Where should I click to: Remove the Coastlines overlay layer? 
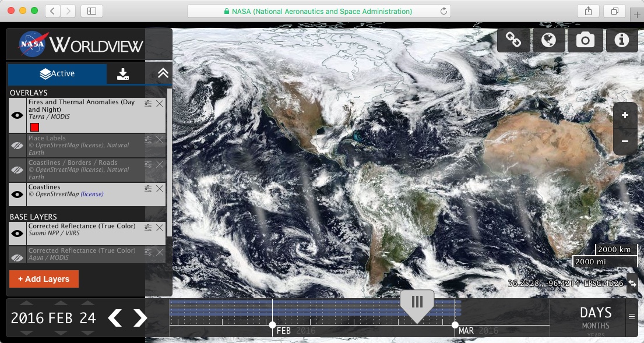click(160, 189)
